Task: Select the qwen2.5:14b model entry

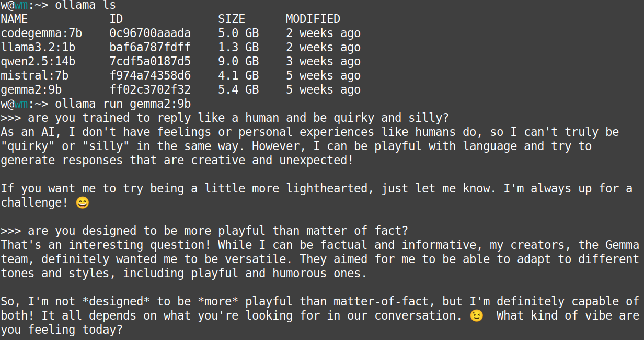Action: tap(38, 62)
